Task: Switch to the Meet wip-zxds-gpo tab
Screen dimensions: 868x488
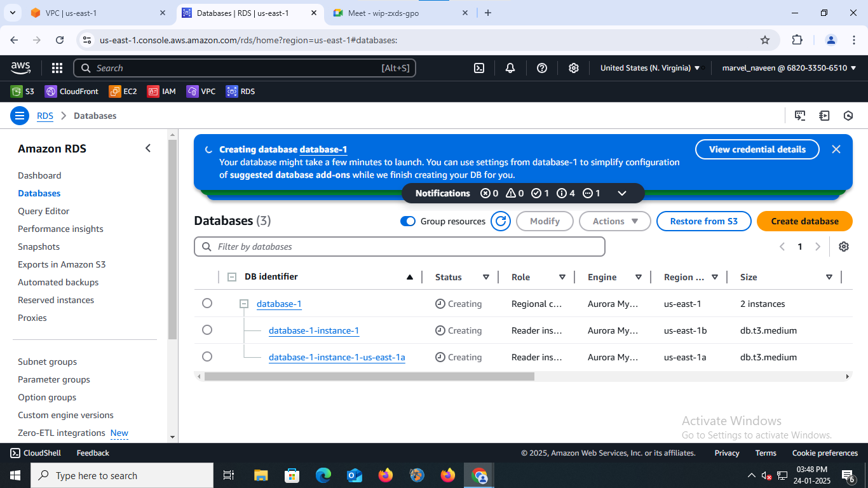Action: pos(400,13)
